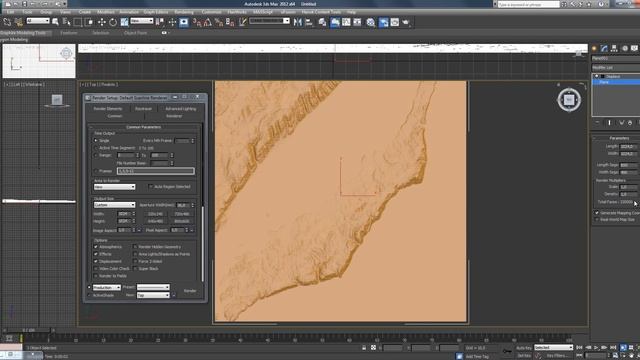The image size is (640, 360).
Task: Click the selection lock icon in status bar
Action: pos(364,348)
